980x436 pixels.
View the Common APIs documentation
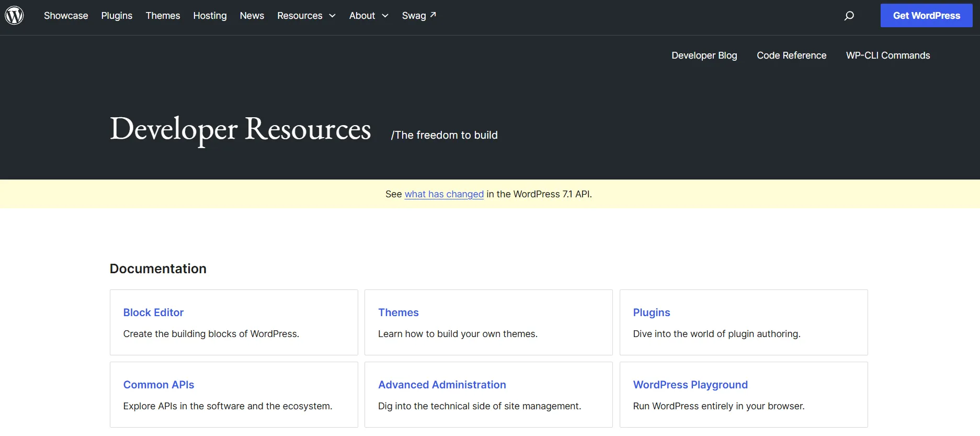[158, 385]
